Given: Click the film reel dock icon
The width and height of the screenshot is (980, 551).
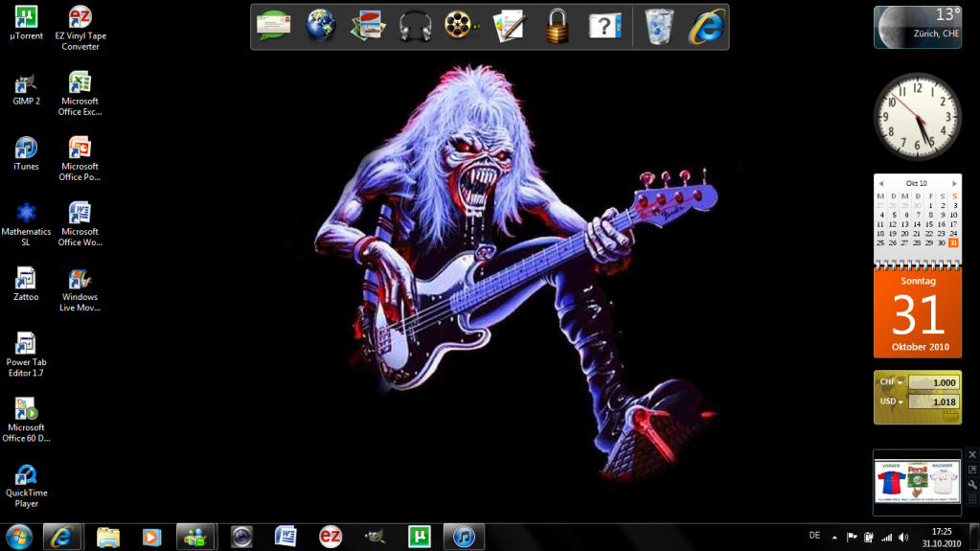Looking at the screenshot, I should (x=461, y=26).
